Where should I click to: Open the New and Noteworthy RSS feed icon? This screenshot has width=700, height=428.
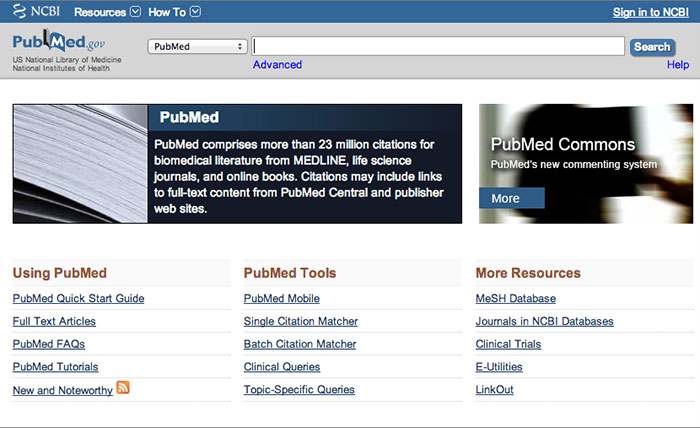click(x=123, y=387)
